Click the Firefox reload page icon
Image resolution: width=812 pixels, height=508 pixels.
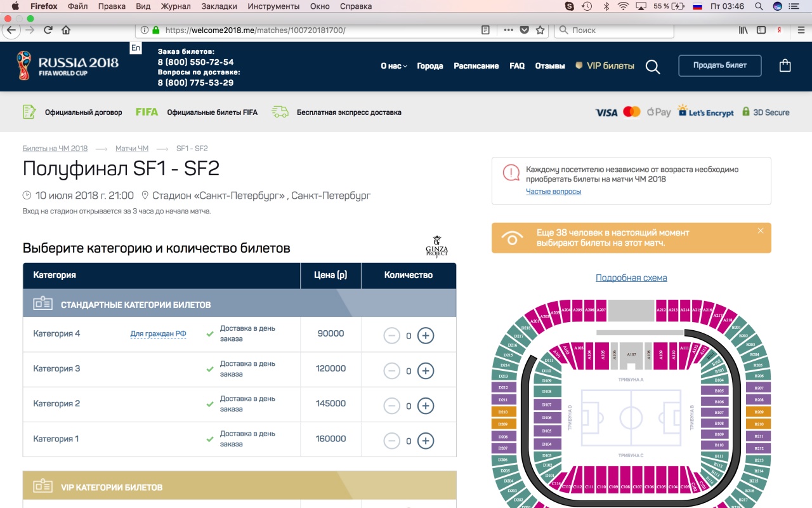48,30
